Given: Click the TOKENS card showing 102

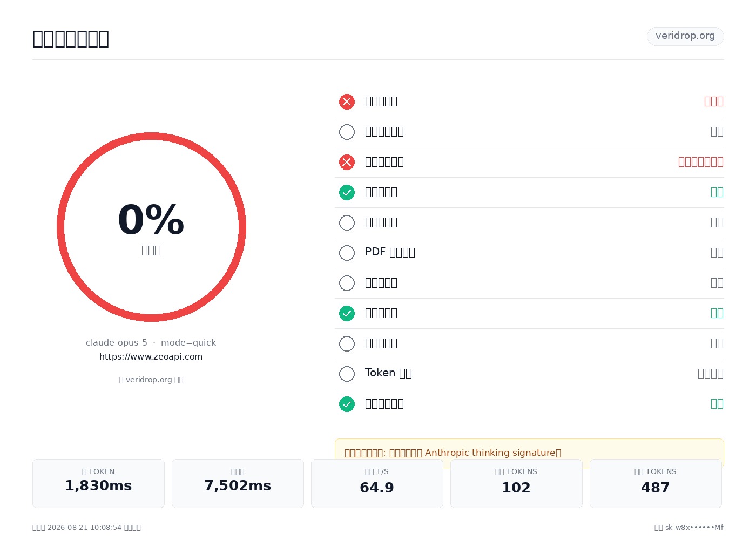Looking at the screenshot, I should coord(516,483).
